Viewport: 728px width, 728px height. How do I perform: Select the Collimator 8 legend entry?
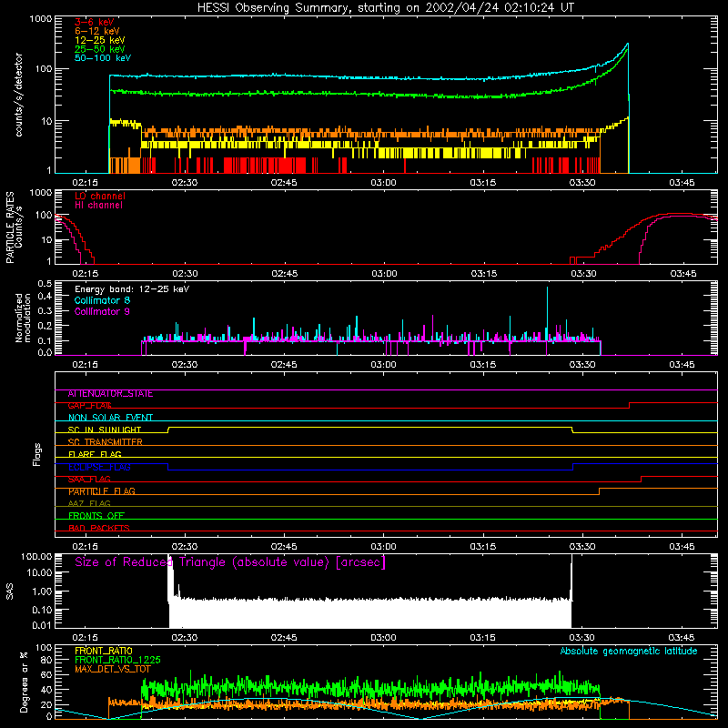click(x=102, y=300)
